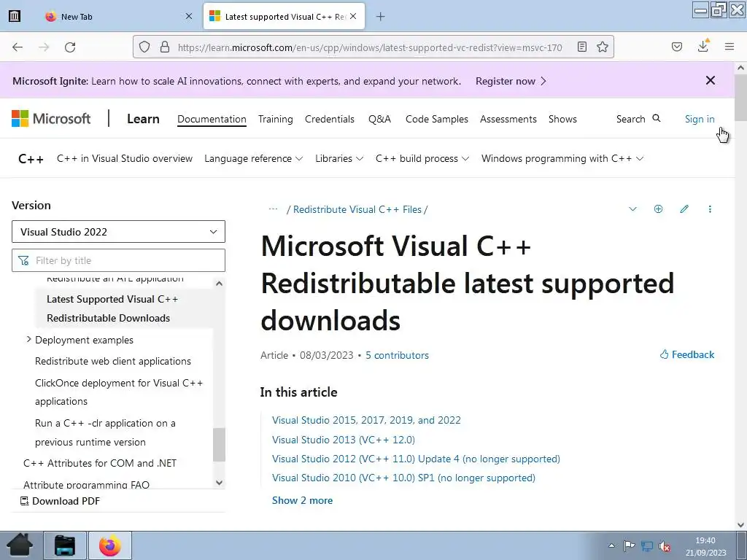Image resolution: width=747 pixels, height=560 pixels.
Task: Dismiss the Microsoft Ignite banner
Action: (711, 80)
